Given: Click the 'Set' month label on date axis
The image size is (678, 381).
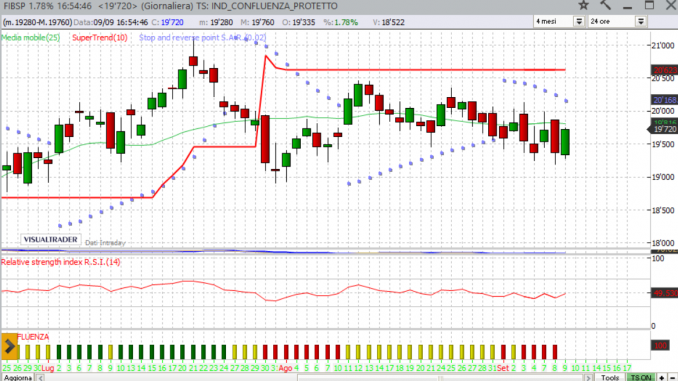Looking at the screenshot, I should 503,368.
